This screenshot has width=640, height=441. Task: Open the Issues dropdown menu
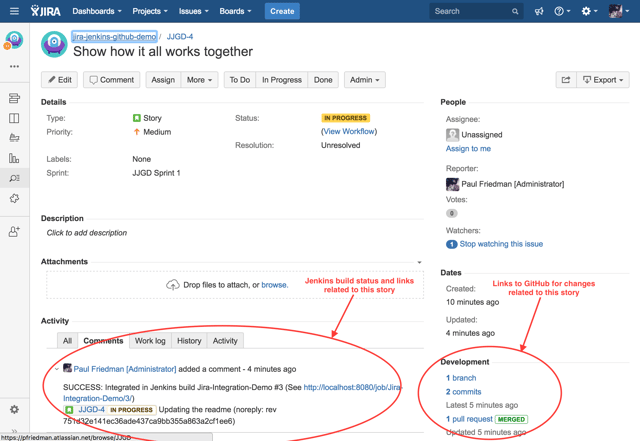click(193, 11)
